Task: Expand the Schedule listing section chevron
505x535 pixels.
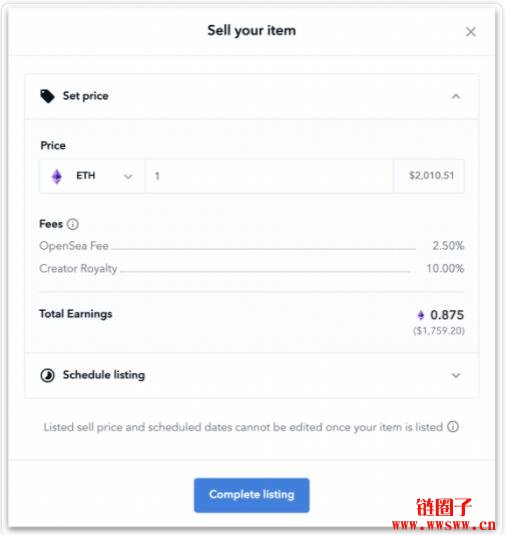Action: [456, 375]
